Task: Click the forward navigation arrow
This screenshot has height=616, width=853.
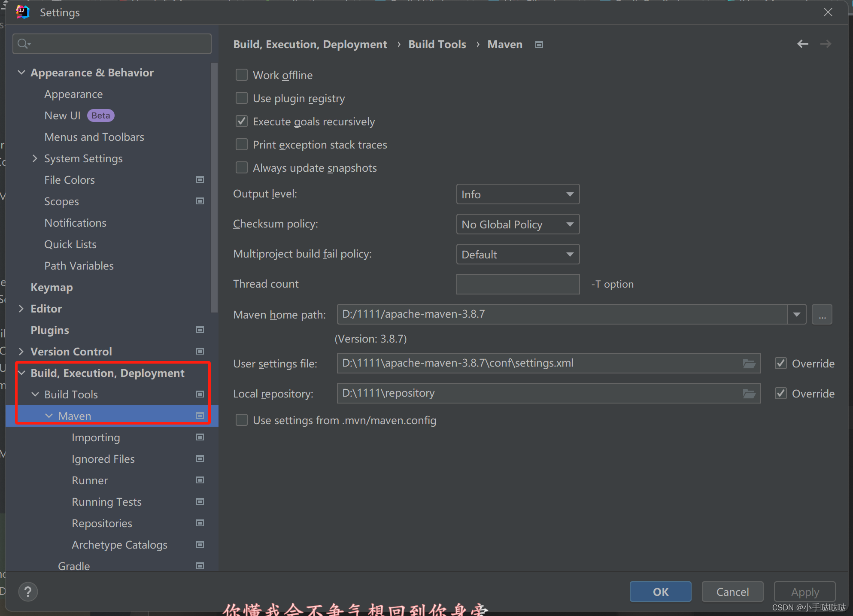Action: tap(826, 44)
